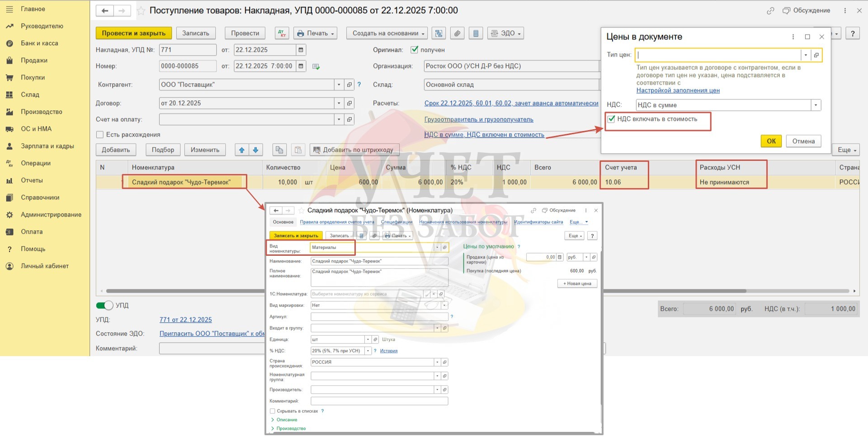Copy selected rows icon in table toolbar
The image size is (868, 437).
point(279,150)
